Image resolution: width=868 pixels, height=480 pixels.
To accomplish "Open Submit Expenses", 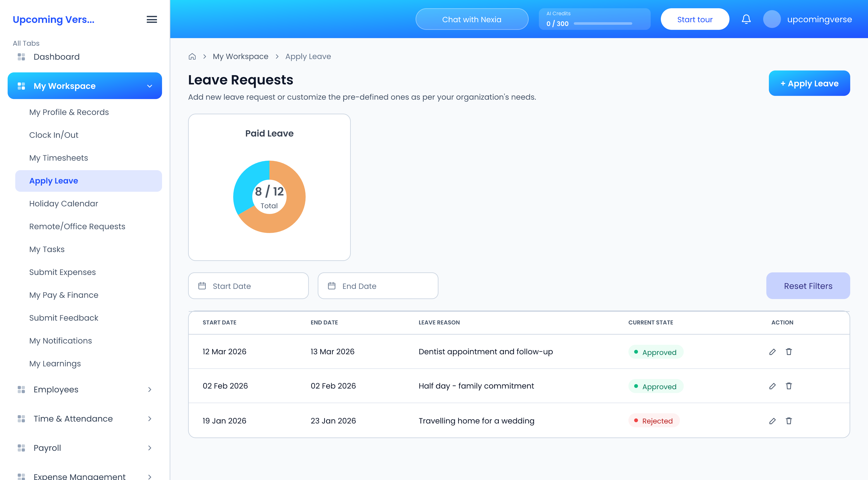I will coord(62,272).
